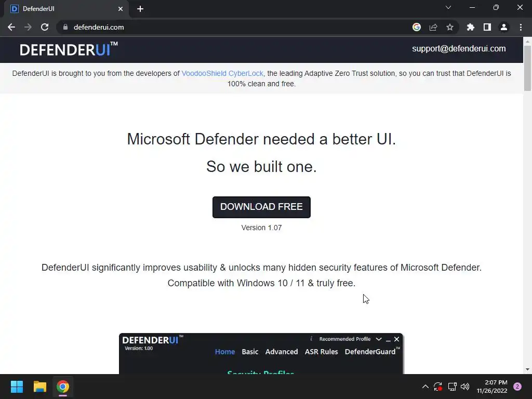The image size is (532, 399).
Task: Click the Version 1.07 text
Action: [261, 228]
